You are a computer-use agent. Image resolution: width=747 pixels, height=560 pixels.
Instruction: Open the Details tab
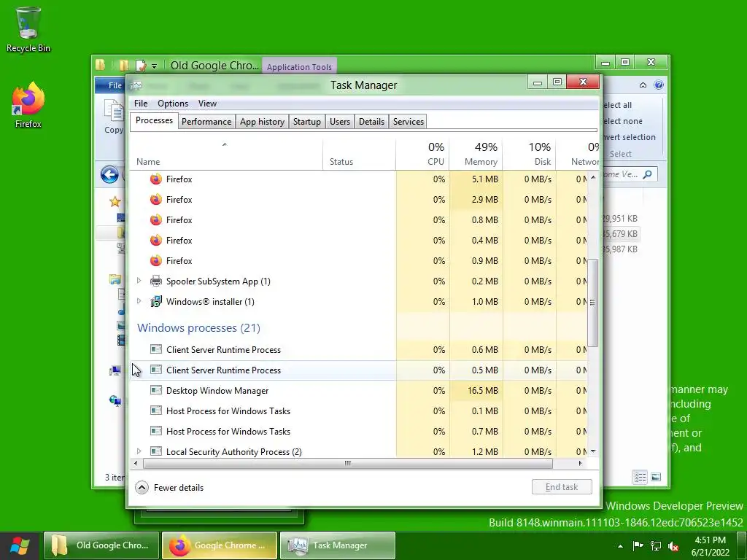click(x=371, y=122)
